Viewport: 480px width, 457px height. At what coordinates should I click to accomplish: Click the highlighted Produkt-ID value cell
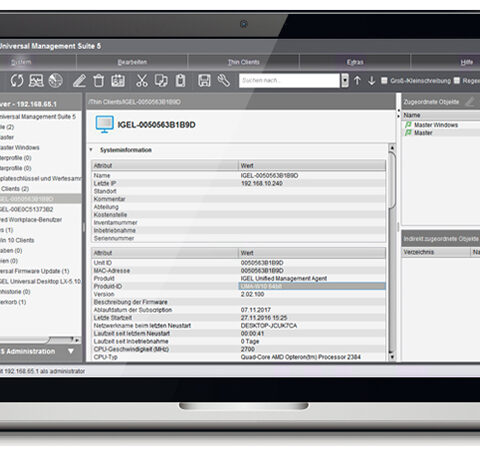(x=312, y=286)
